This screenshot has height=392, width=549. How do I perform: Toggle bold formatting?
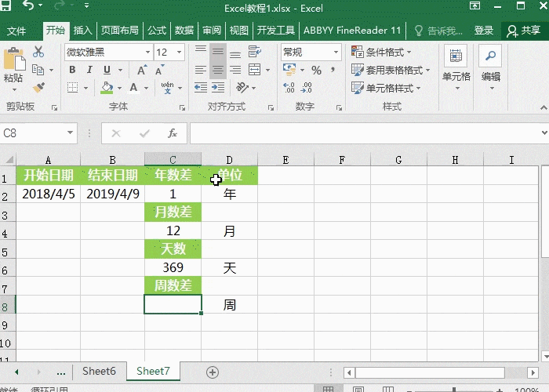click(x=72, y=70)
